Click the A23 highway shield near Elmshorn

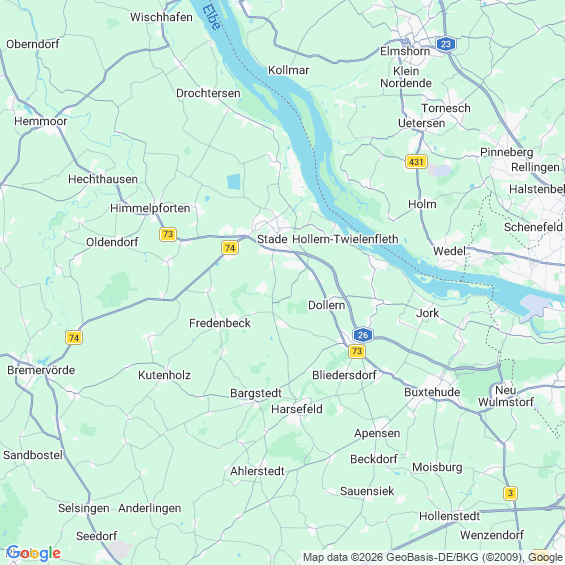(x=446, y=44)
